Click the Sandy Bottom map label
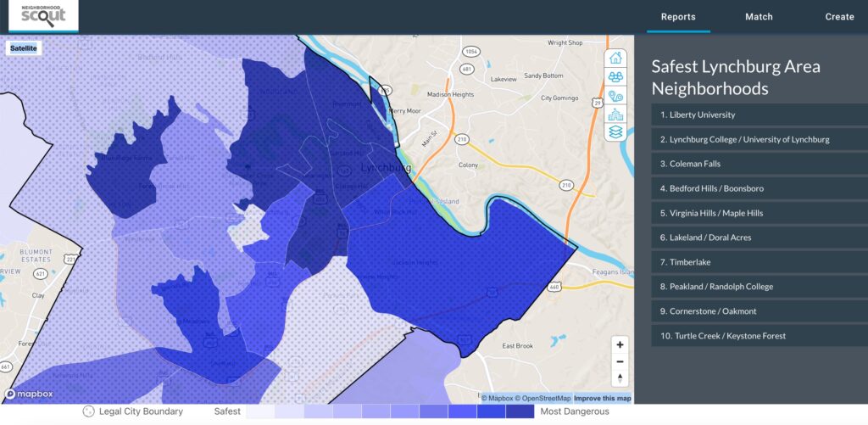 pyautogui.click(x=543, y=75)
